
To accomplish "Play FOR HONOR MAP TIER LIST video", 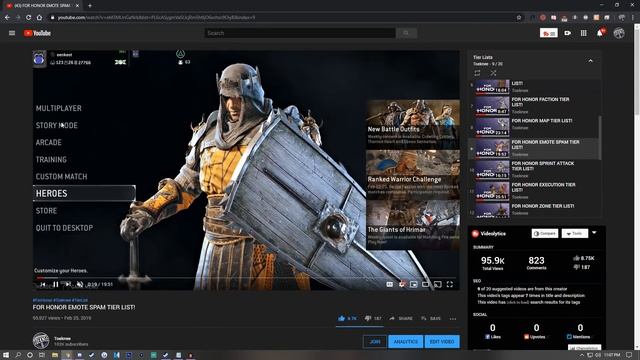I will (x=534, y=127).
